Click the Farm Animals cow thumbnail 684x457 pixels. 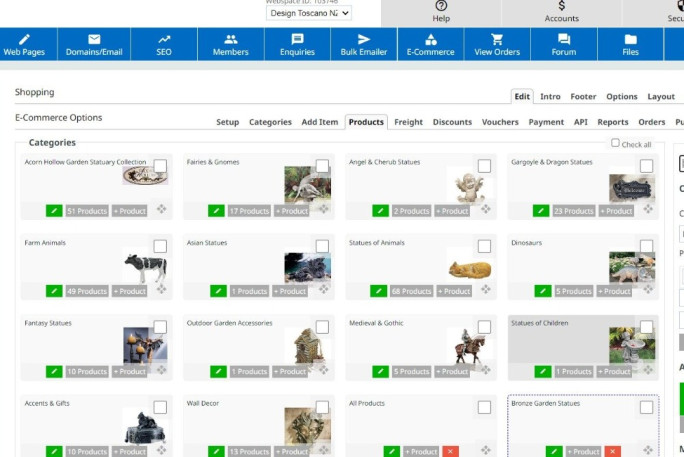pyautogui.click(x=145, y=266)
